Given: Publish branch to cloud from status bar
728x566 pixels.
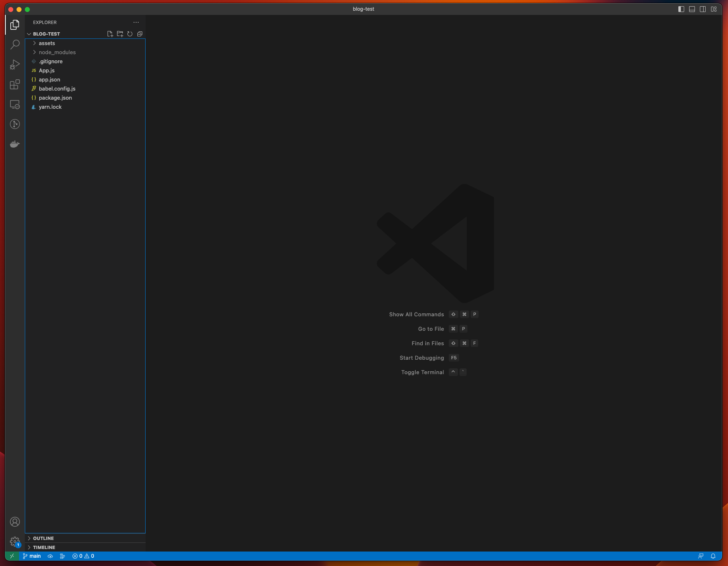Looking at the screenshot, I should tap(50, 556).
